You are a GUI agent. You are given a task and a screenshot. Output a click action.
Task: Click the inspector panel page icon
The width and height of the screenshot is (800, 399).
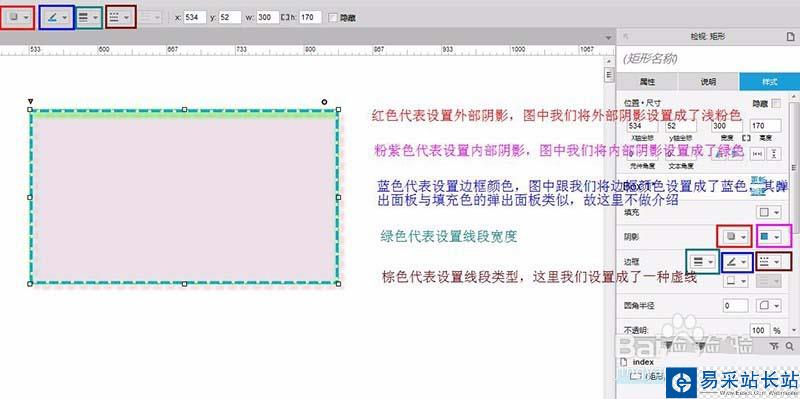tap(790, 37)
